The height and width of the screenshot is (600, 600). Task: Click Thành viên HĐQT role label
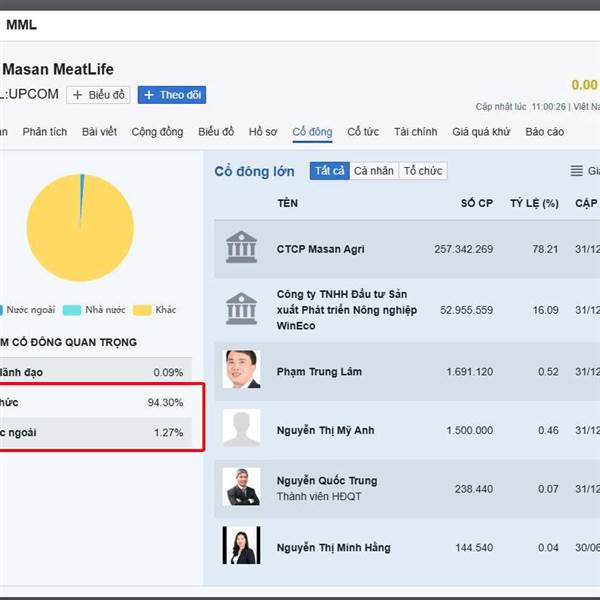319,496
